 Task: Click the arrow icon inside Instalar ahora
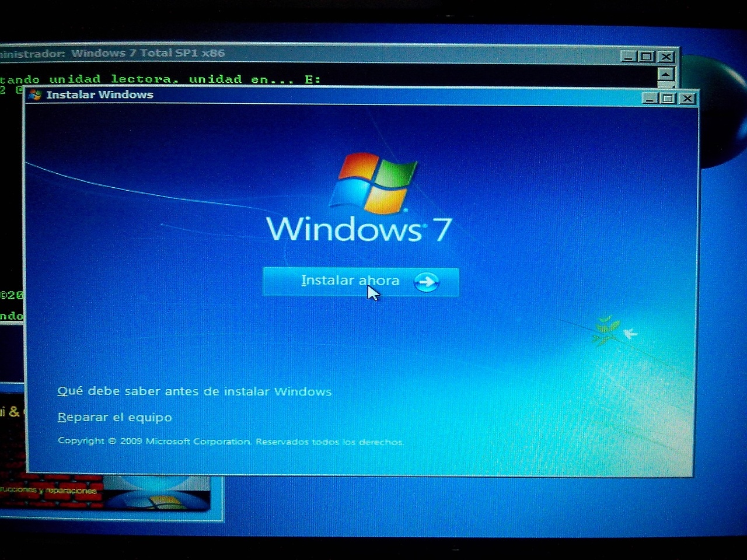pyautogui.click(x=426, y=282)
